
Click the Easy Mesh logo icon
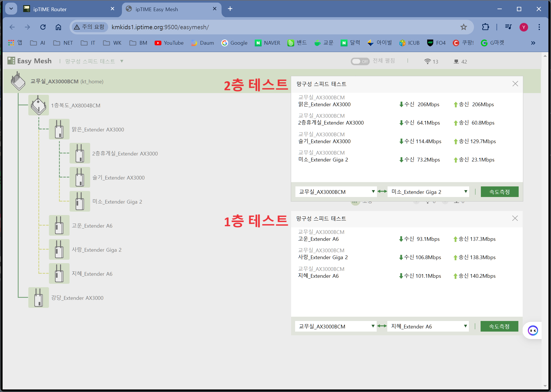[x=11, y=61]
